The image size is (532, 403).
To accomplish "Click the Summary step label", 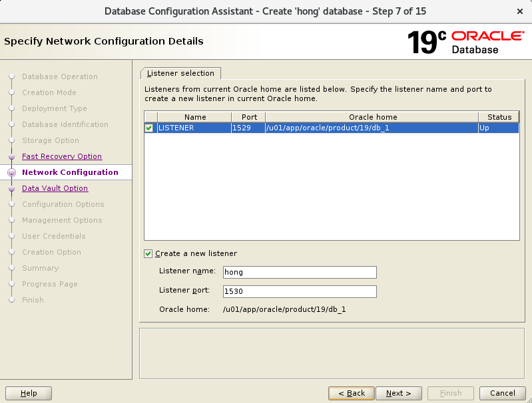I will pos(41,268).
